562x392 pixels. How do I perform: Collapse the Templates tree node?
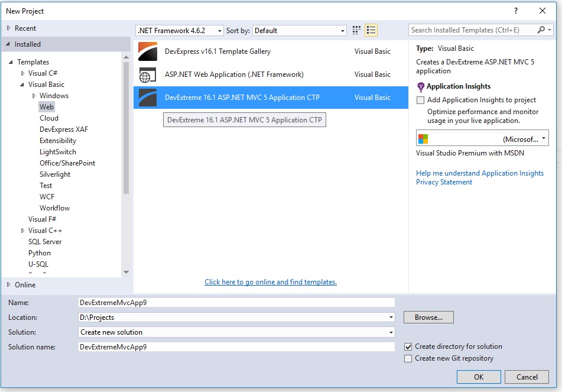(x=11, y=62)
